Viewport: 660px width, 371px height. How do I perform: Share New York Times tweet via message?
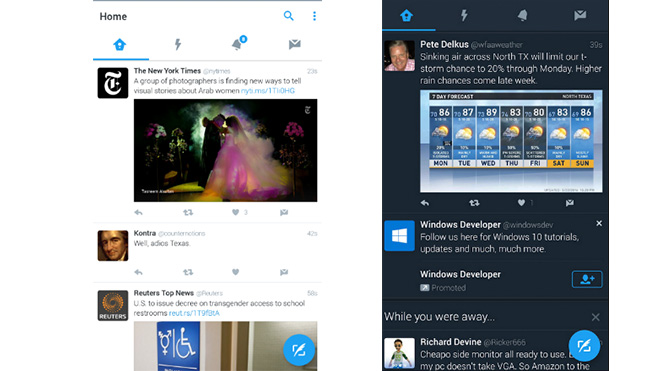[x=284, y=213]
